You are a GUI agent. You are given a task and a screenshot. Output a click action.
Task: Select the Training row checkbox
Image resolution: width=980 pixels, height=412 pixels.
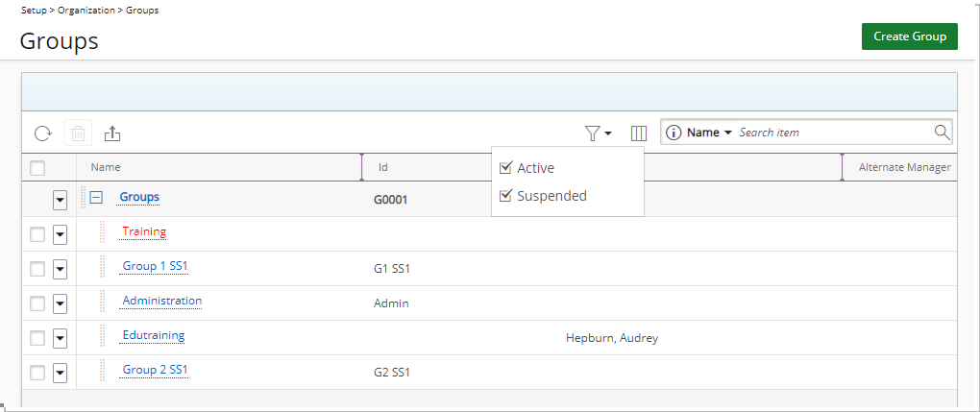tap(37, 234)
